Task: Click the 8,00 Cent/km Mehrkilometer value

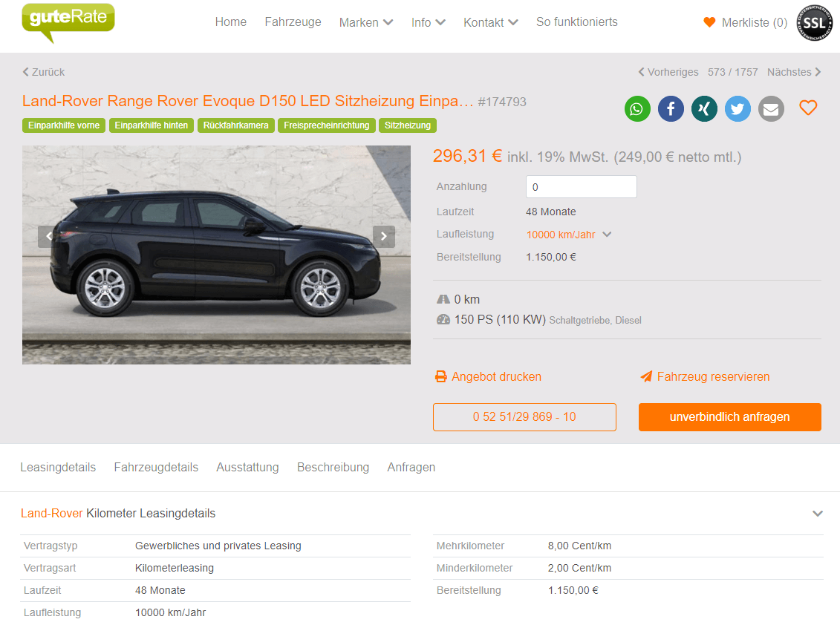Action: click(x=579, y=546)
